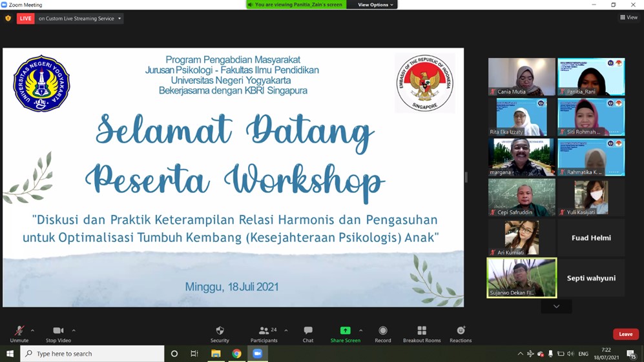Open the Chat panel

(x=308, y=334)
